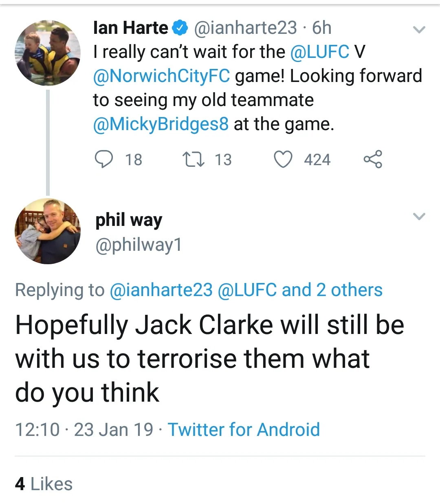Follow the @NorwichCityFC mention link
Screen dimensions: 440x504
point(161,76)
